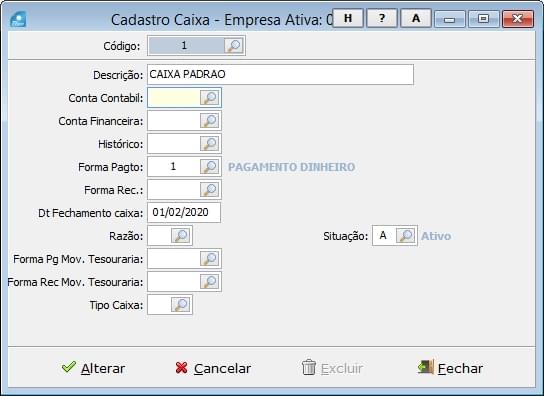Click the Cancelar button
This screenshot has width=544, height=396.
(213, 368)
